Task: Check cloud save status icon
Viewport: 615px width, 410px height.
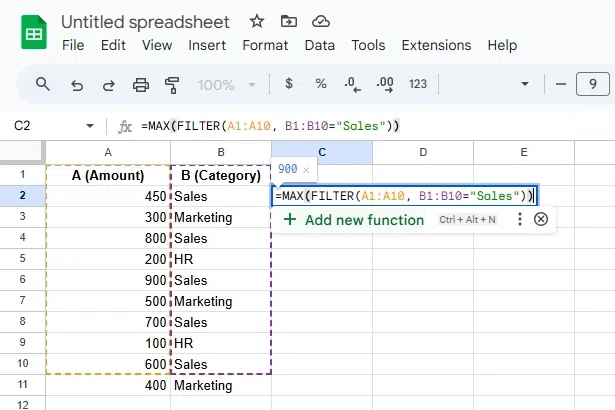Action: click(321, 21)
